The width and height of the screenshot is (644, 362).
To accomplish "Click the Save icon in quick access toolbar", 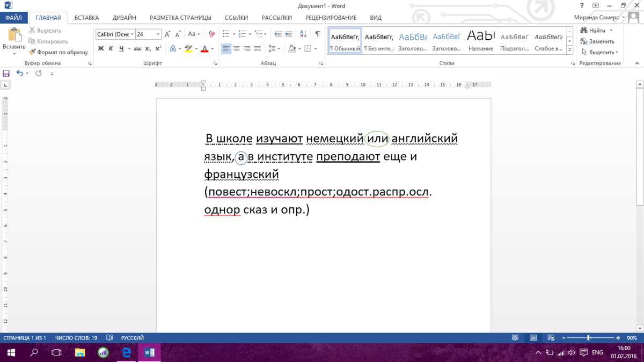I will tap(6, 73).
